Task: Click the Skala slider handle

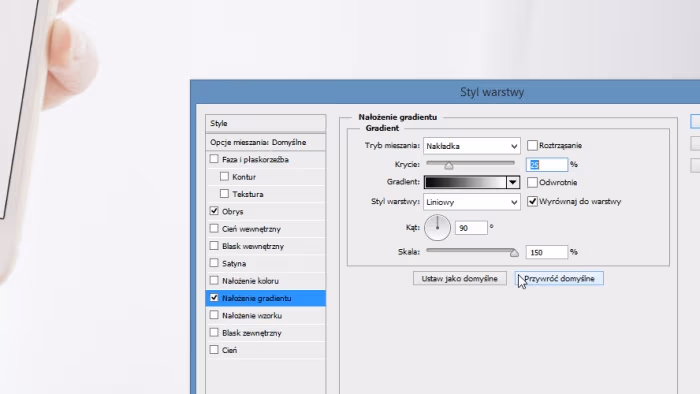Action: [x=514, y=253]
